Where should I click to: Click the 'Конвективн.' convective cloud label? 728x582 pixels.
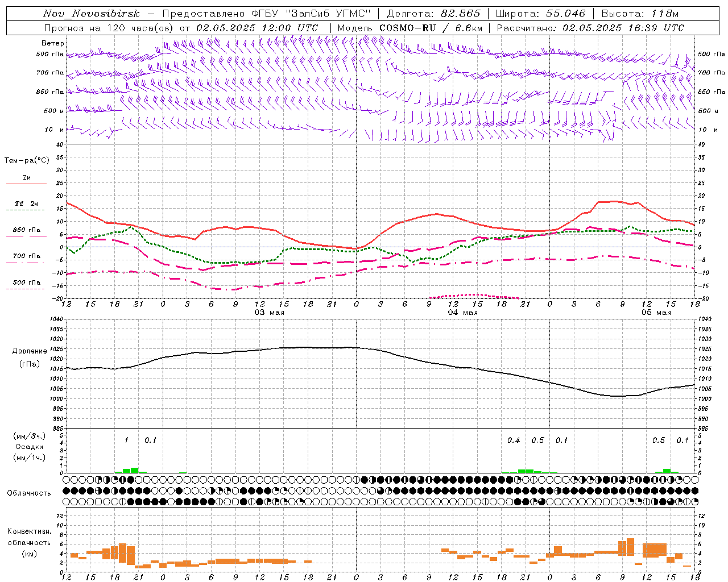(x=30, y=531)
